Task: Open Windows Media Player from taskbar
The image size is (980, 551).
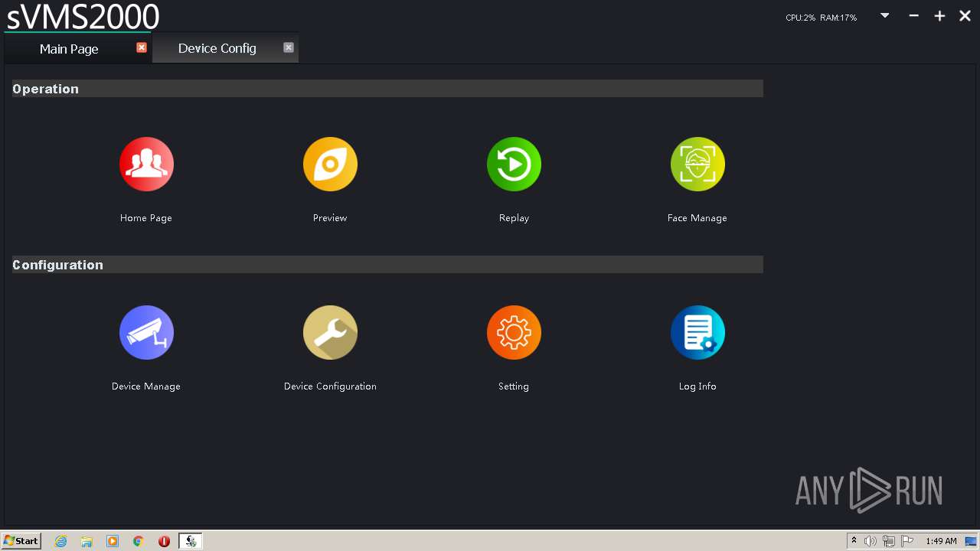Action: pos(113,541)
